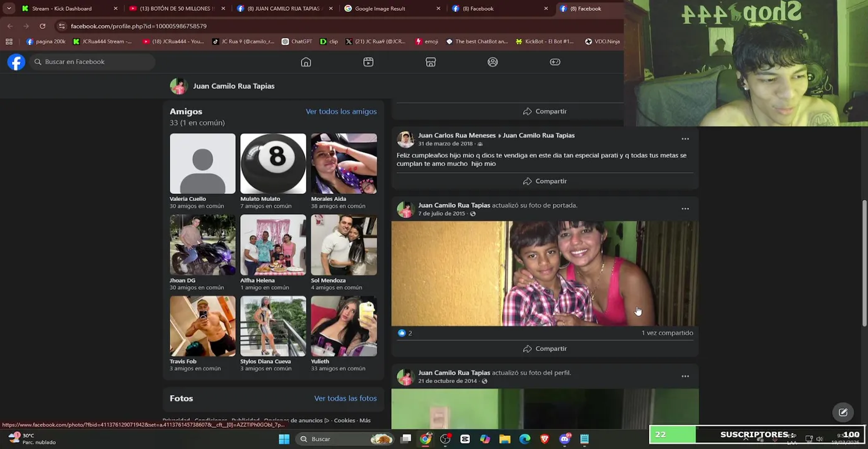
Task: Open the browser apps grid icon
Action: click(x=9, y=42)
